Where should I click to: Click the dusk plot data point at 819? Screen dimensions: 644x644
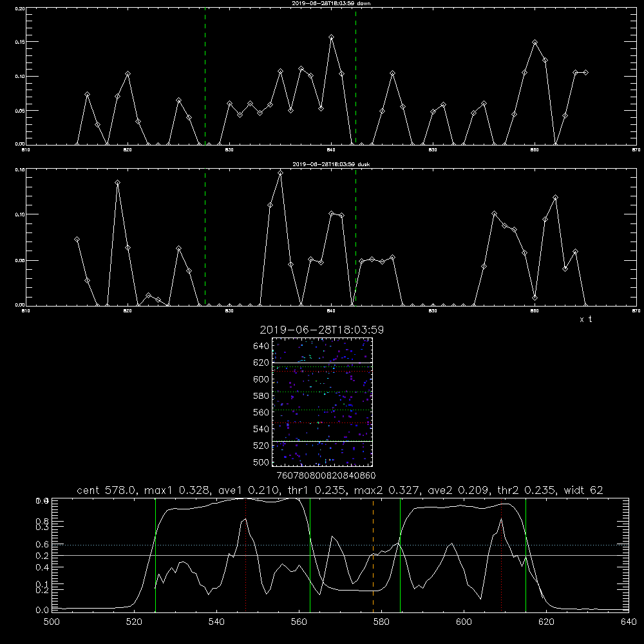point(117,182)
